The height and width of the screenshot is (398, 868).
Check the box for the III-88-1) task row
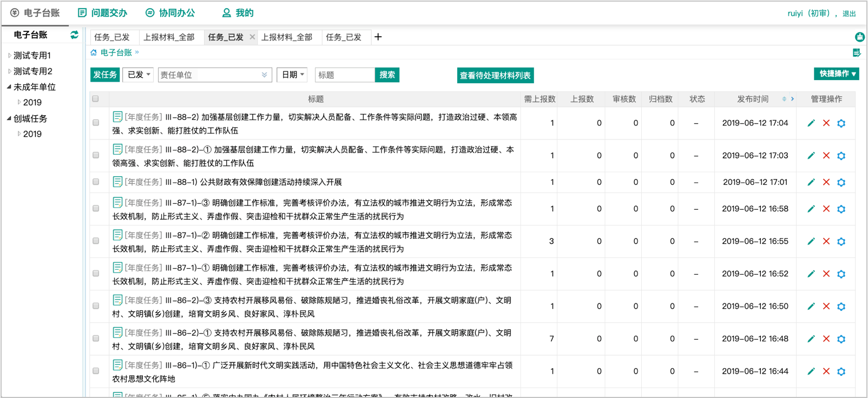[x=96, y=182]
